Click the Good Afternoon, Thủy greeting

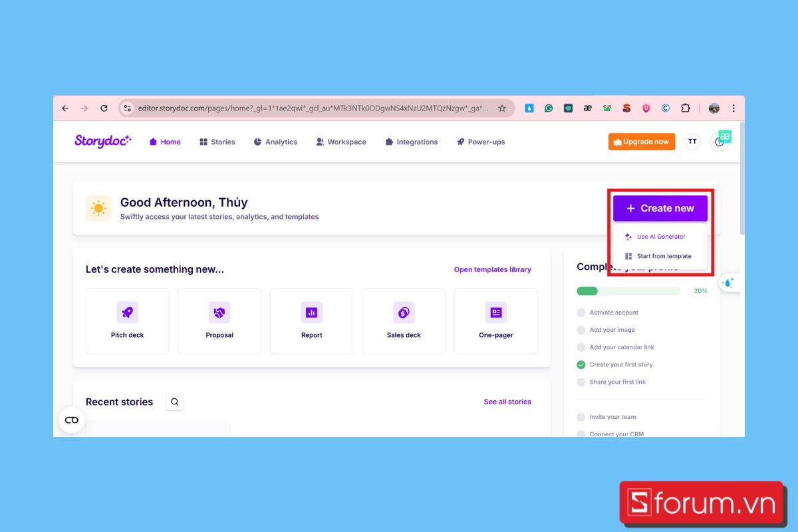tap(184, 202)
